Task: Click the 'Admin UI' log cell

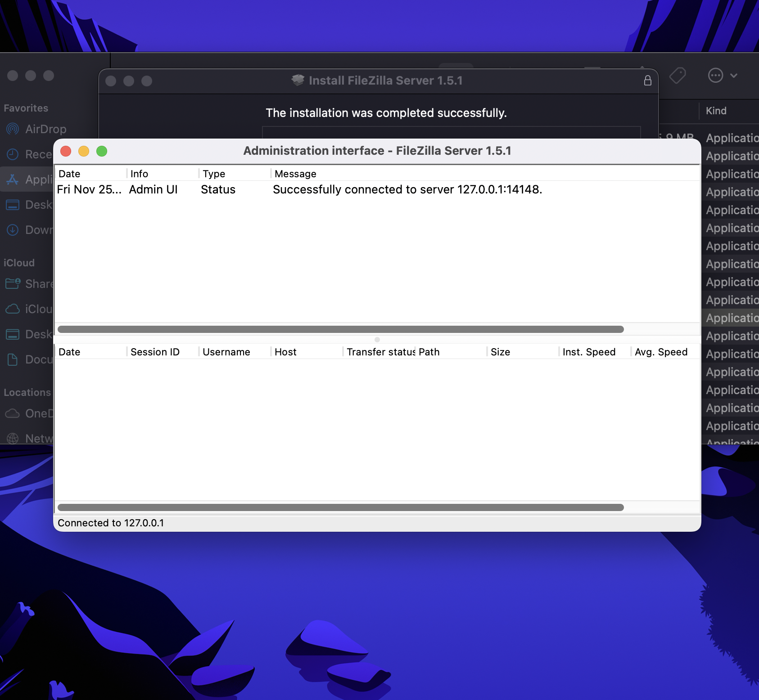Action: coord(154,189)
